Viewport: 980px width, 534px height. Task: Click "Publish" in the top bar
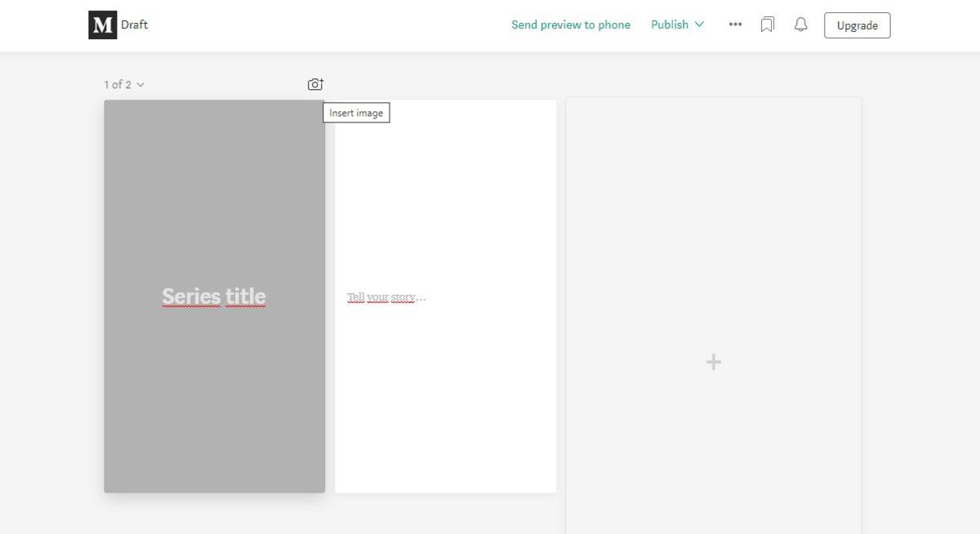click(x=670, y=24)
